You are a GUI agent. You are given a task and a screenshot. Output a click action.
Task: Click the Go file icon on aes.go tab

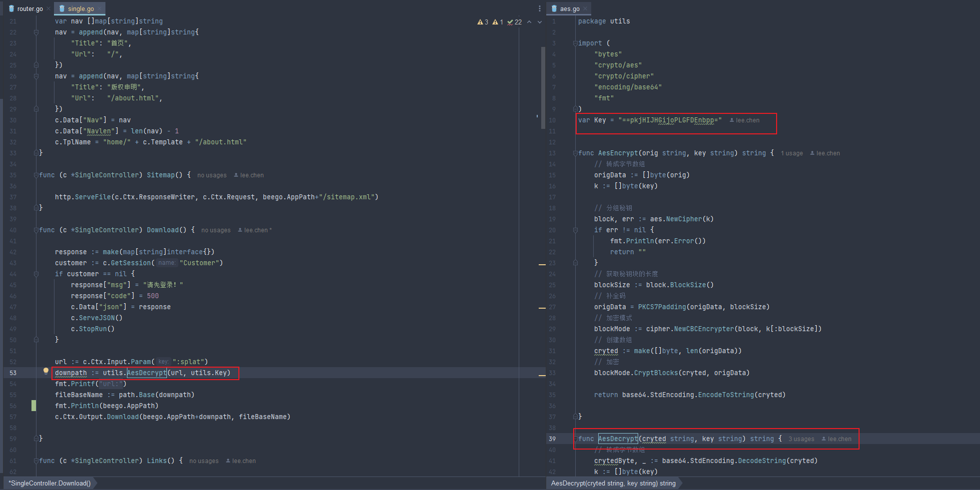coord(554,8)
